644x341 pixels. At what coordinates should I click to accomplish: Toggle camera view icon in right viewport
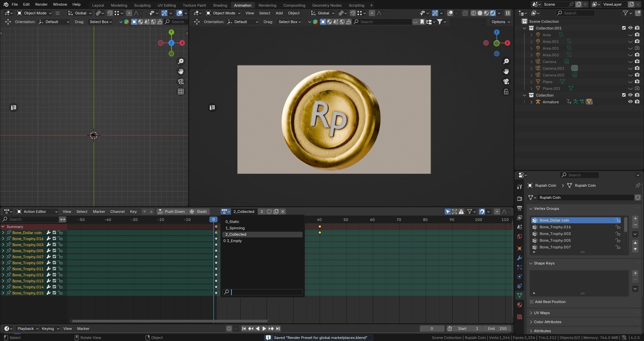pyautogui.click(x=506, y=81)
